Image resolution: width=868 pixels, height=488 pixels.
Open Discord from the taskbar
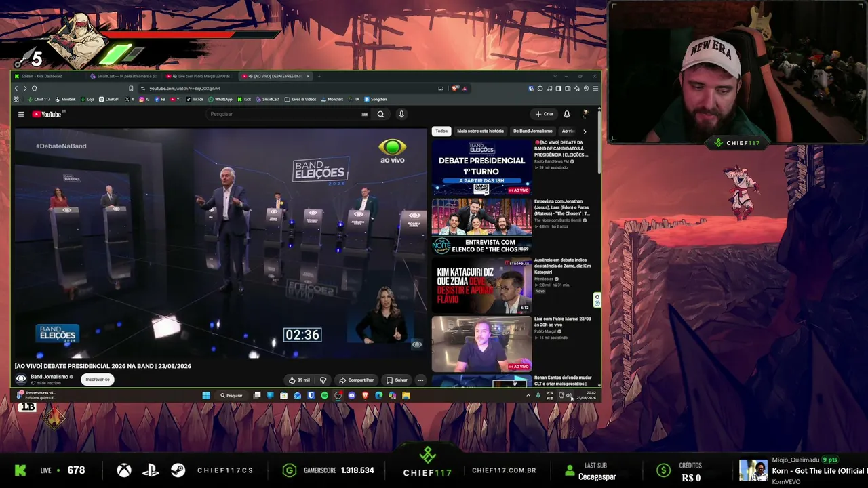[351, 395]
